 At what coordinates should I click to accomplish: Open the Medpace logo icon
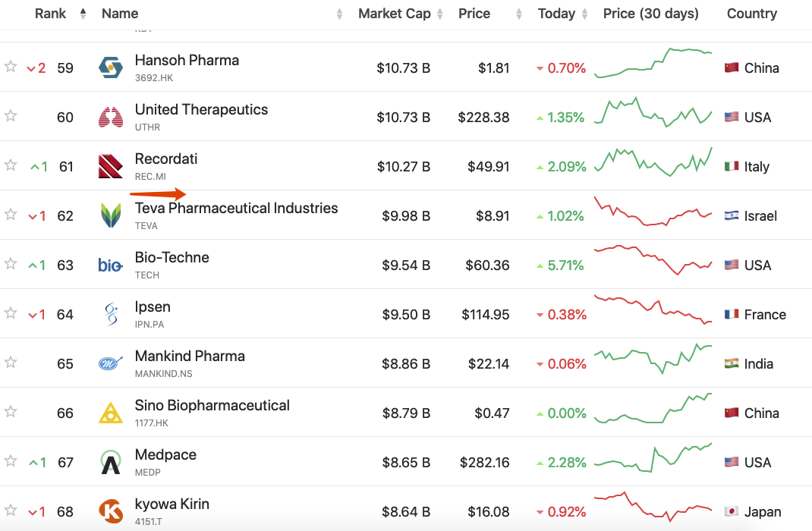(x=111, y=462)
